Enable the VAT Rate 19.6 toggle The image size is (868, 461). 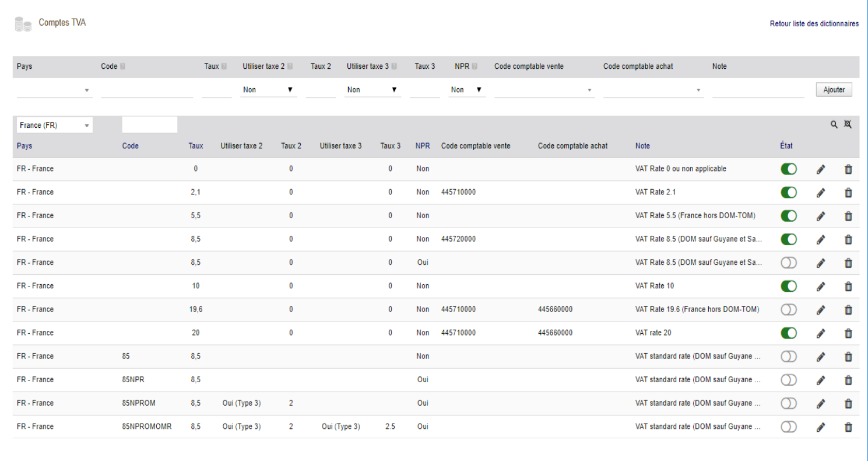click(789, 310)
